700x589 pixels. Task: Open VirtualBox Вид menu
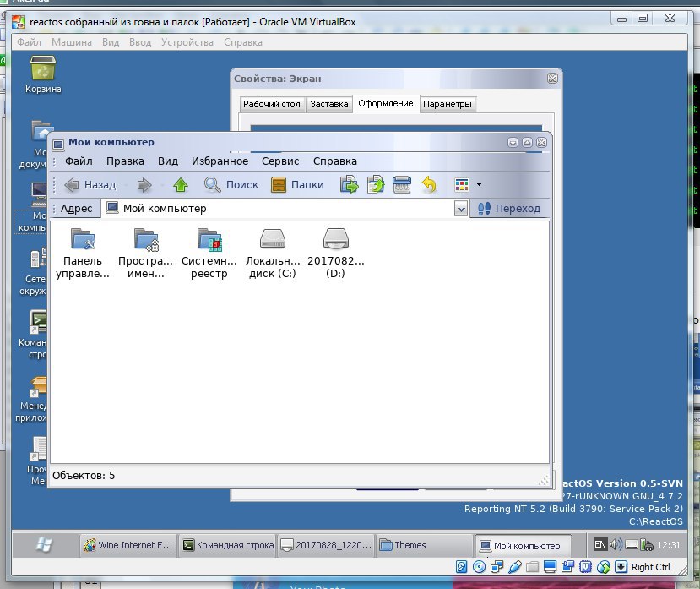click(111, 42)
